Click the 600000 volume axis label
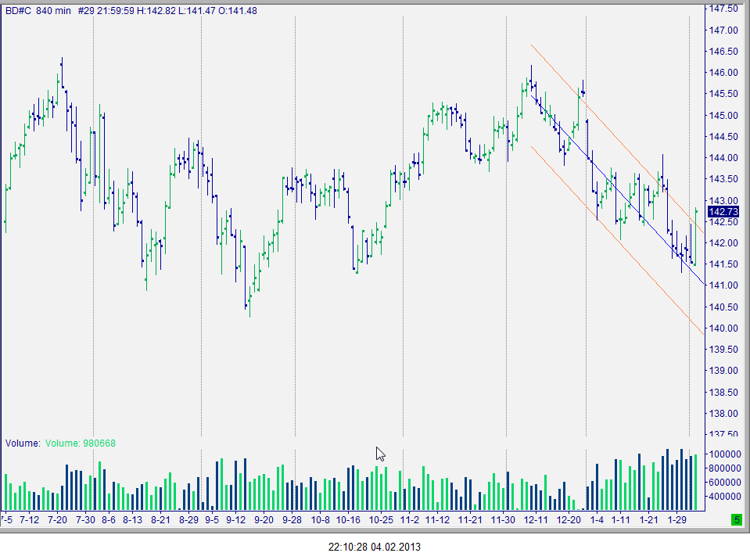 tap(725, 483)
